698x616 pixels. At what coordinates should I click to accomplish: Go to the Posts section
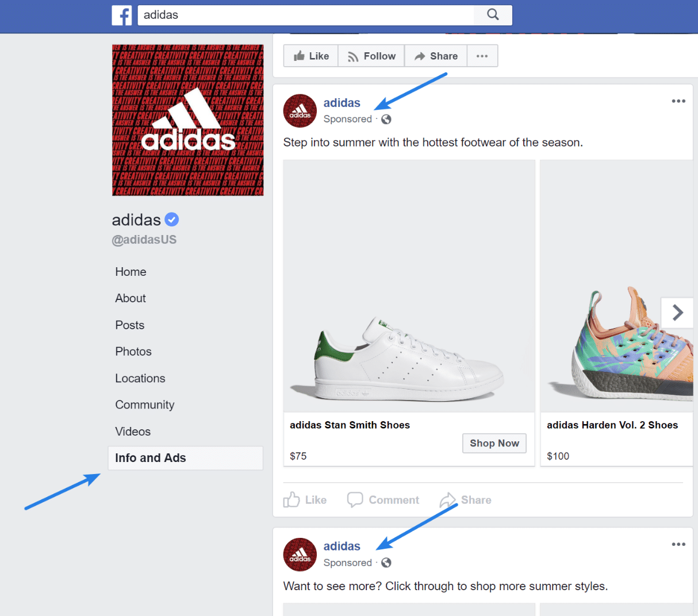[x=130, y=325]
